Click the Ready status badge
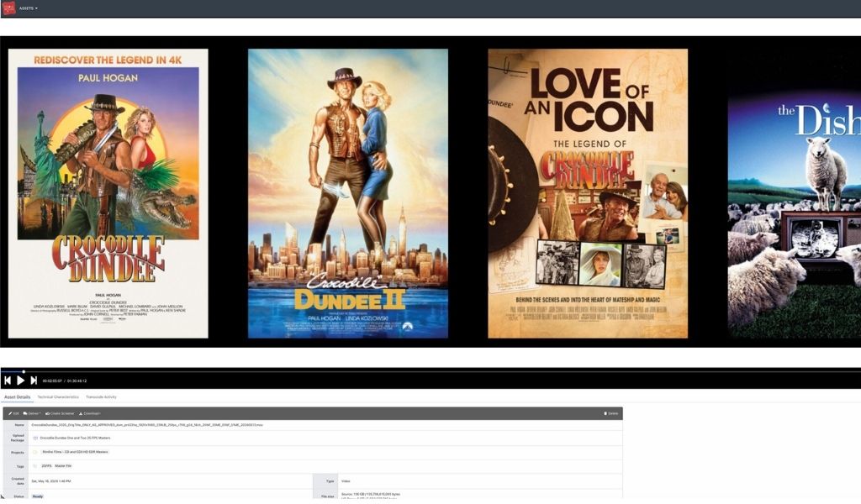The height and width of the screenshot is (504, 861). click(x=37, y=496)
